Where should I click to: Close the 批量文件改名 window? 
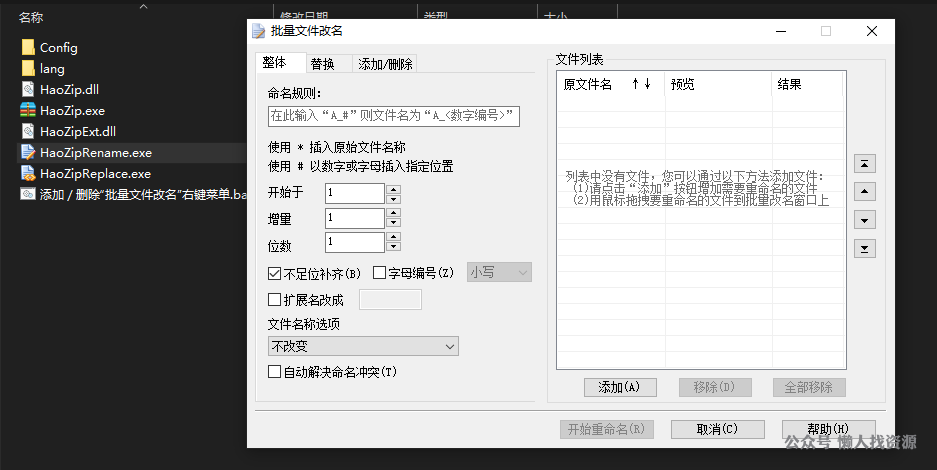pyautogui.click(x=872, y=31)
